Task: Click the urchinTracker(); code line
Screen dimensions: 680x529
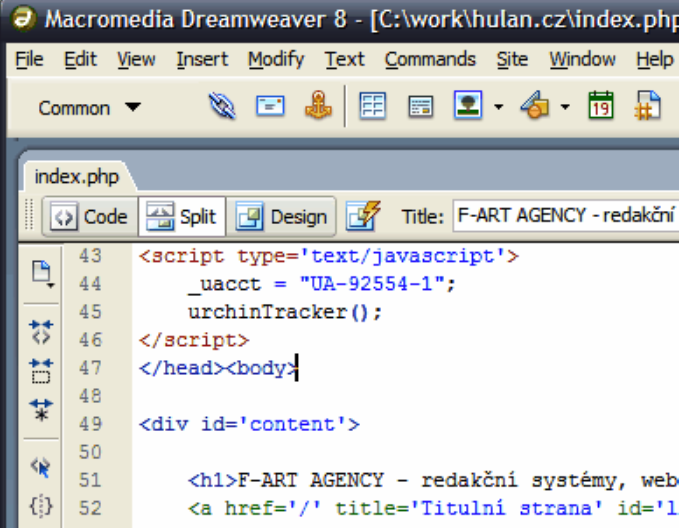Action: (x=285, y=312)
